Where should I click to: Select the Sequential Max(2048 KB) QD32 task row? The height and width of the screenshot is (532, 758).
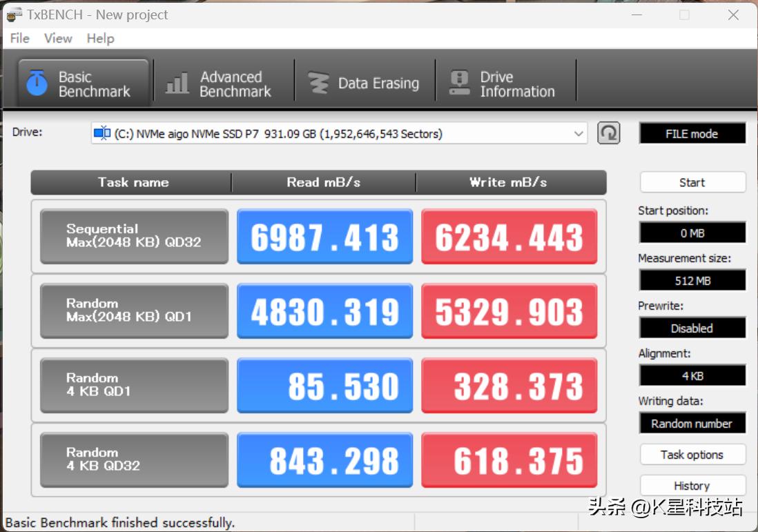[133, 236]
